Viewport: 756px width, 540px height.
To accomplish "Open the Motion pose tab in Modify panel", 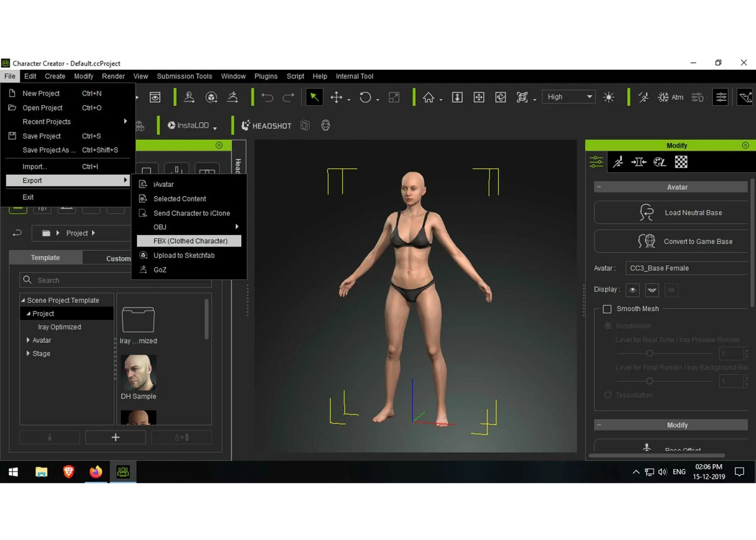I will tap(618, 162).
